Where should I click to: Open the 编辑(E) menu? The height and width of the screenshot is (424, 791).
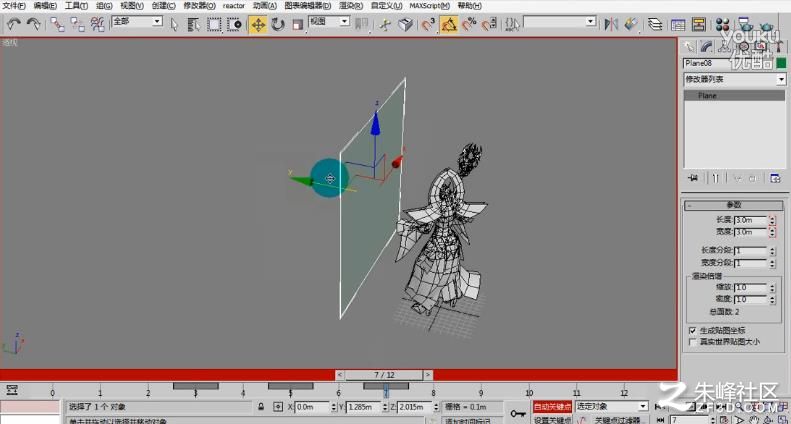coord(45,6)
